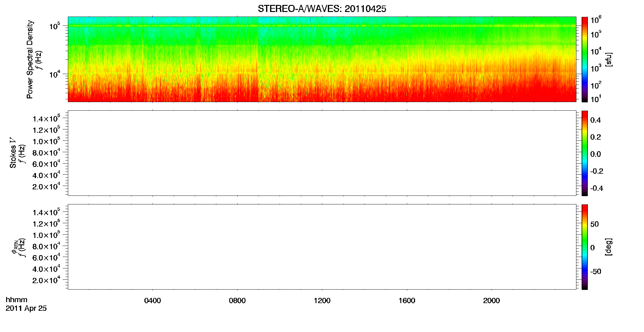The image size is (644, 332).
Task: Click the 2011 Apr 25 date label
Action: click(26, 308)
